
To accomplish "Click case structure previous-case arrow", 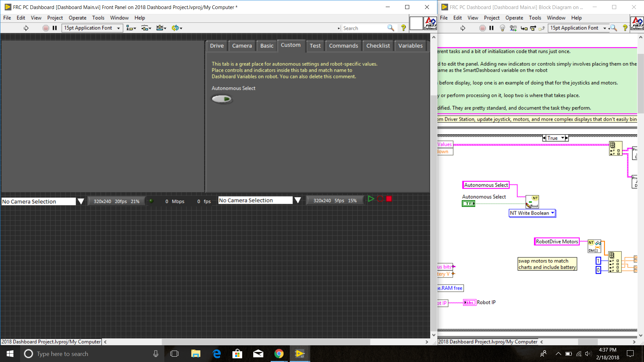I will (544, 138).
